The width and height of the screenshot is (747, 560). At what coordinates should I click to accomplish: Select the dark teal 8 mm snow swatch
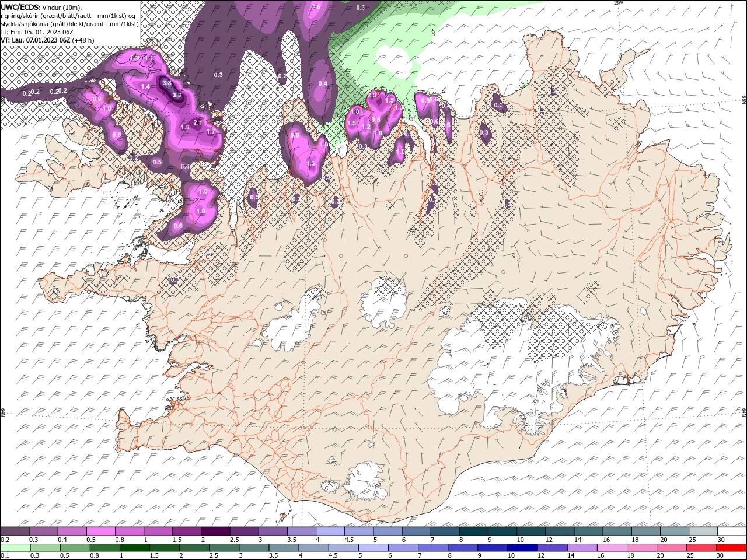pos(474,531)
